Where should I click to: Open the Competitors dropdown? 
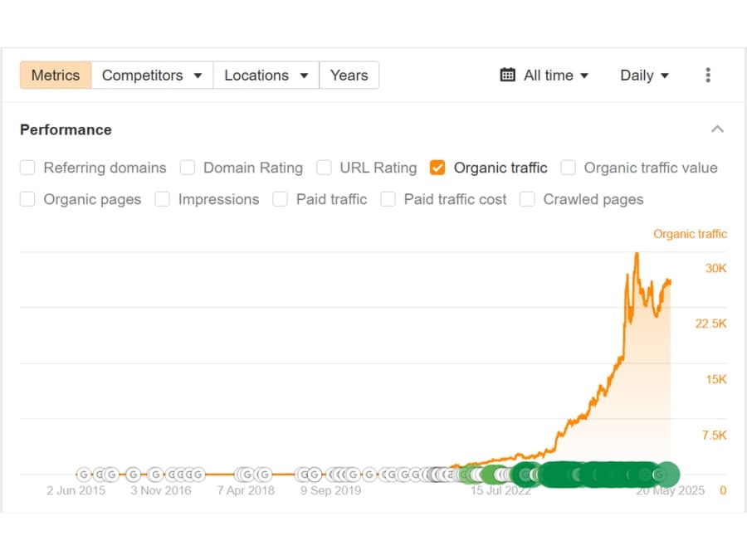pyautogui.click(x=152, y=75)
